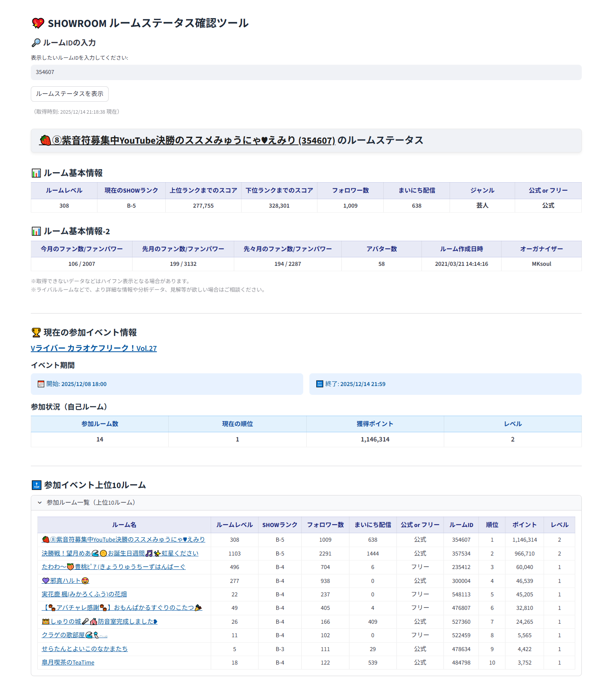This screenshot has height=700, width=611.
Task: Open the Vライバー カラオケフリーク！Vol.27 event link
Action: point(94,348)
